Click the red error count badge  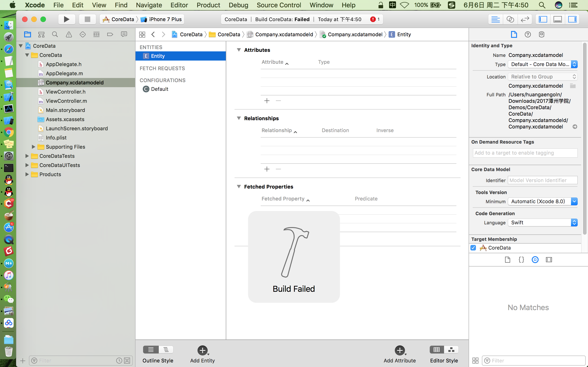coord(375,19)
